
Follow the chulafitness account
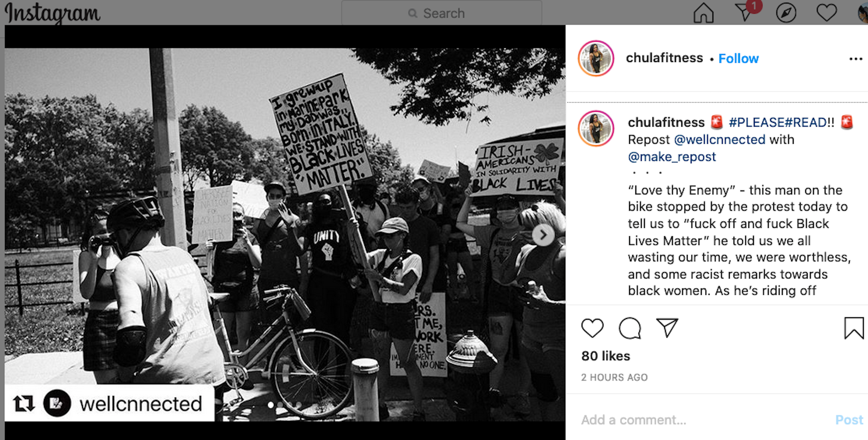738,59
